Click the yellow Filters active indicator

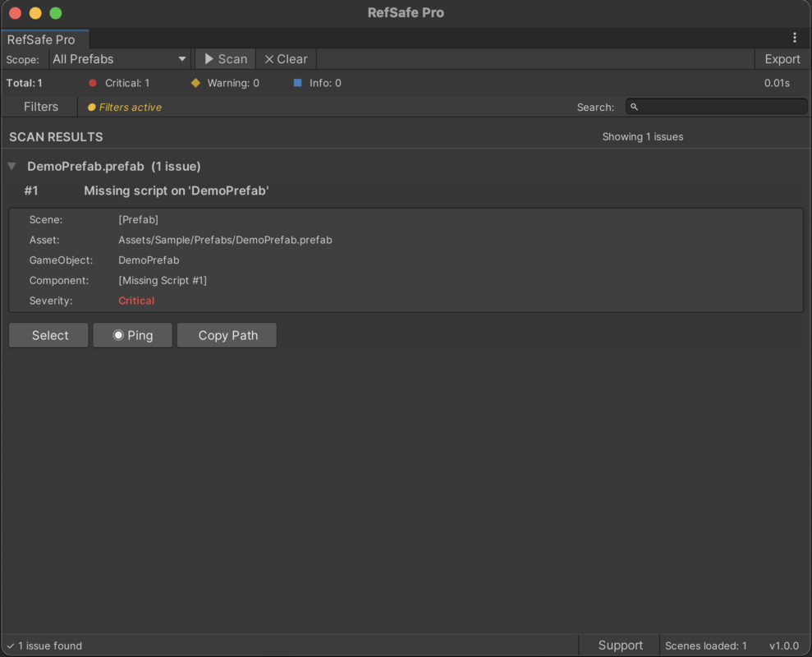coord(125,108)
